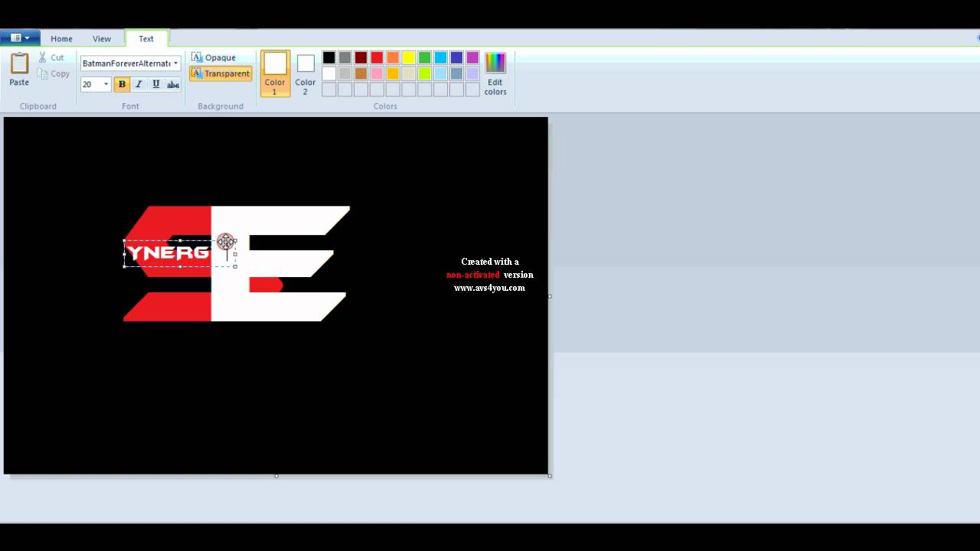Pick the purple color swatch

473,57
